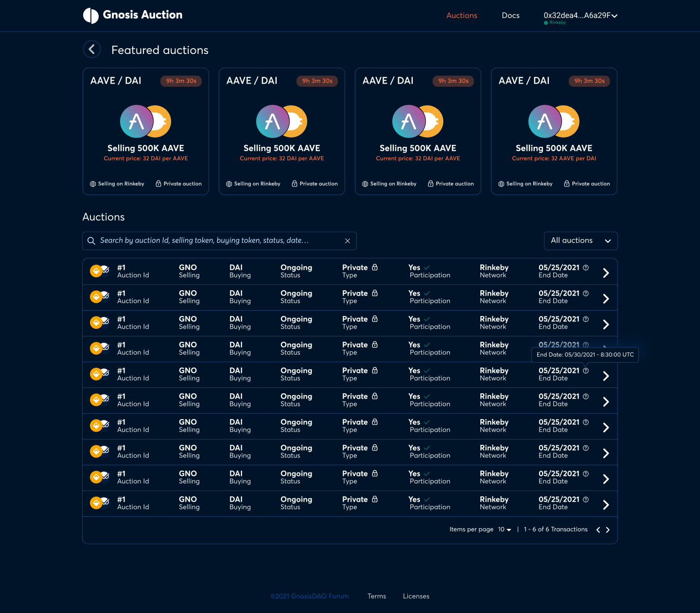Click the magnifier icon in the auction search
700x613 pixels.
coord(91,241)
